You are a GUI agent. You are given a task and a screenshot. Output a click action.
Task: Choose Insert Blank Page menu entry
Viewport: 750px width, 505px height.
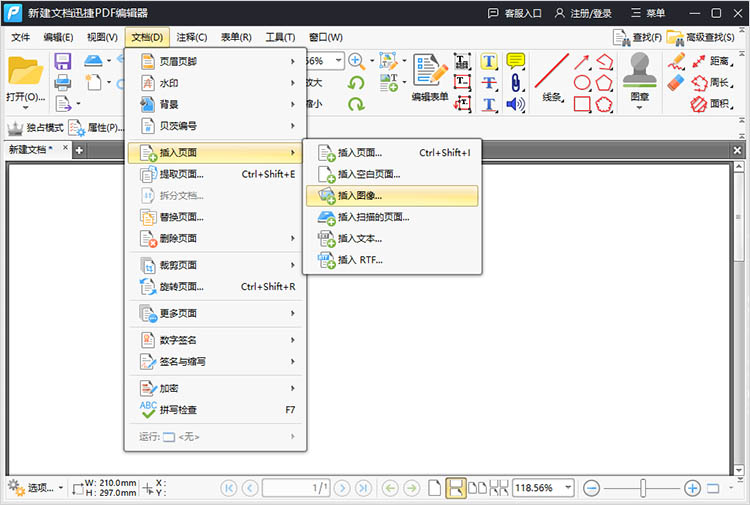392,174
